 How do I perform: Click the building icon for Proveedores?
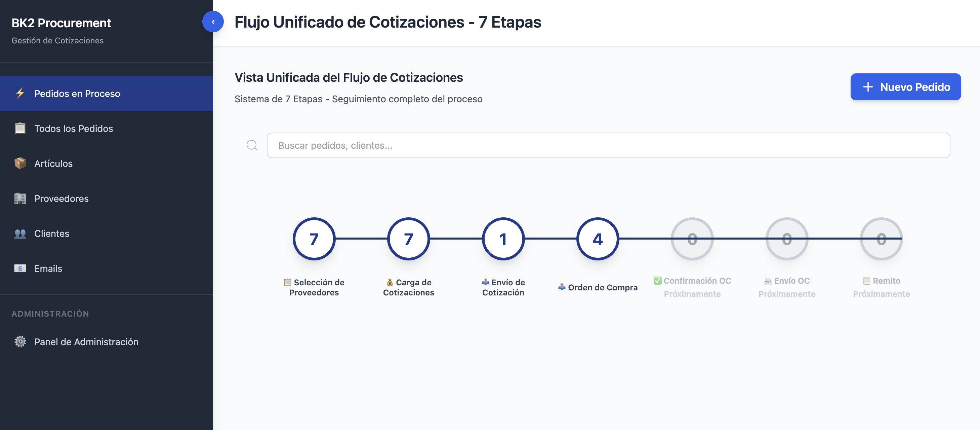click(x=20, y=199)
